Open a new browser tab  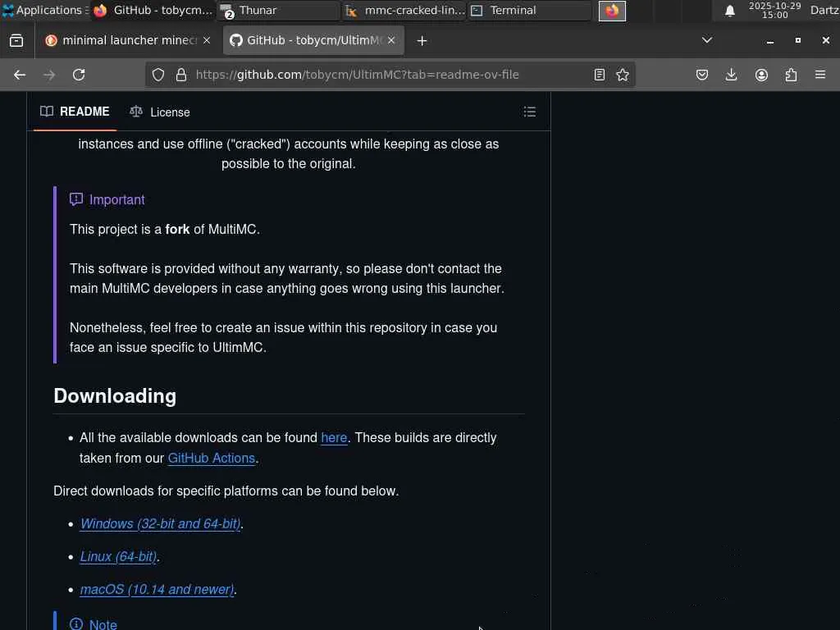[x=422, y=41]
